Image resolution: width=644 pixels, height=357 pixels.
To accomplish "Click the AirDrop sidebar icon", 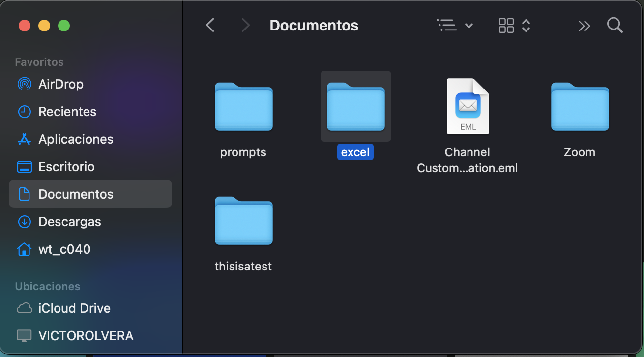I will [24, 84].
